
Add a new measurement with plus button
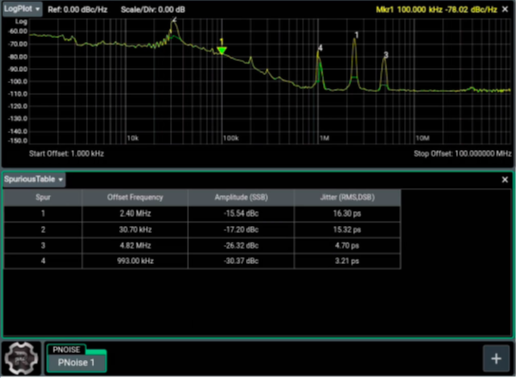click(496, 359)
